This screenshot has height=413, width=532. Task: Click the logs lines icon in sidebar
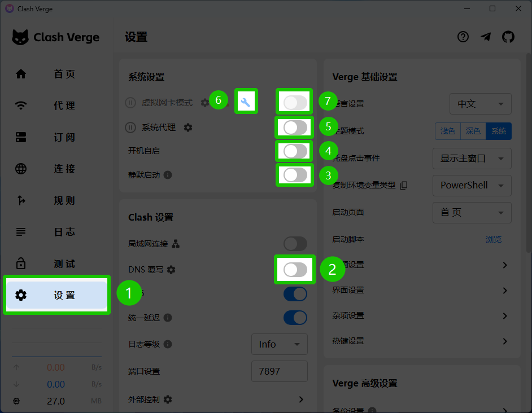(21, 232)
